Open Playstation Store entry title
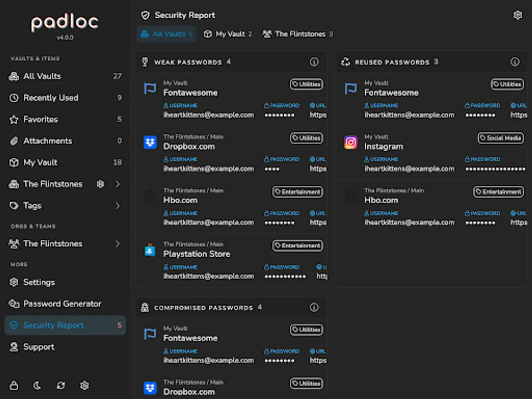 click(x=196, y=254)
